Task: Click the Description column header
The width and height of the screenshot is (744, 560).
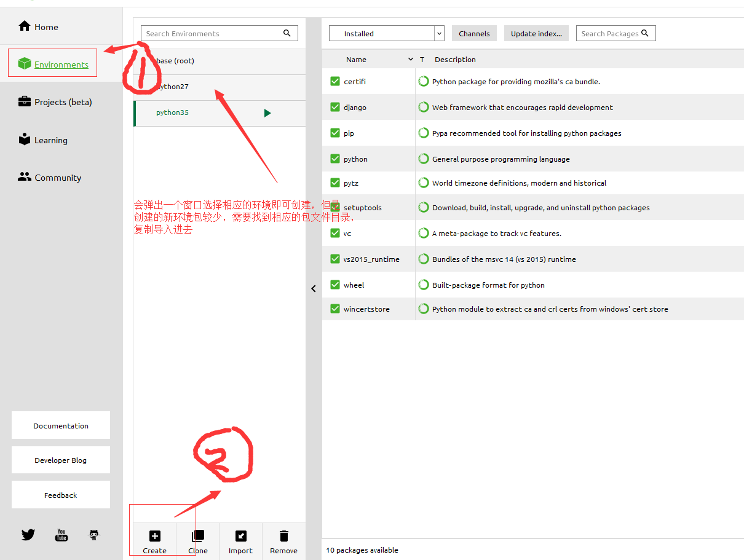Action: (x=455, y=60)
